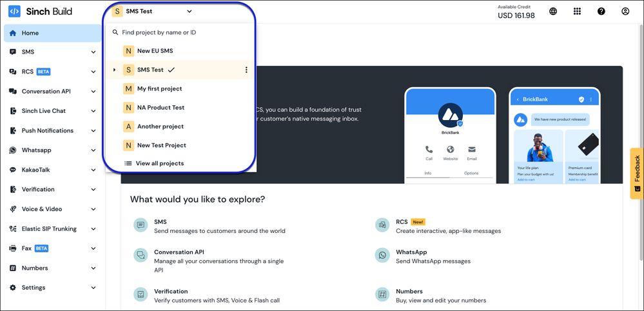Viewport: 644px width, 311px height.
Task: Click the Conversation API sidebar icon
Action: pyautogui.click(x=13, y=91)
